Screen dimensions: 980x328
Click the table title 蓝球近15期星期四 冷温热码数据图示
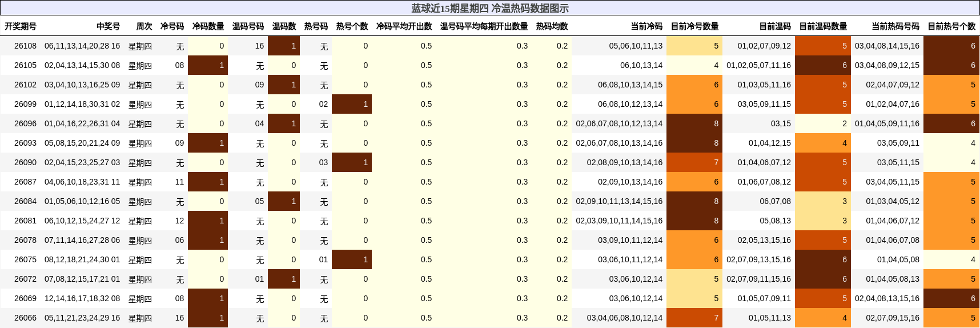[490, 8]
